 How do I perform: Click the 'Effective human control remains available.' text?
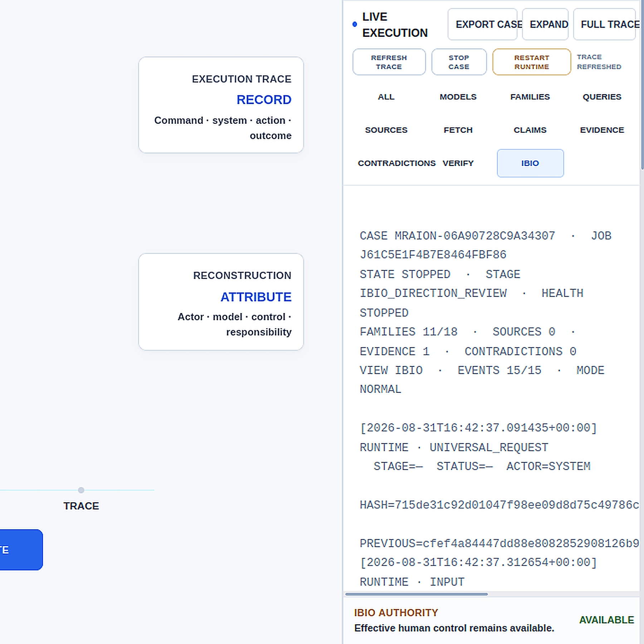pyautogui.click(x=454, y=628)
